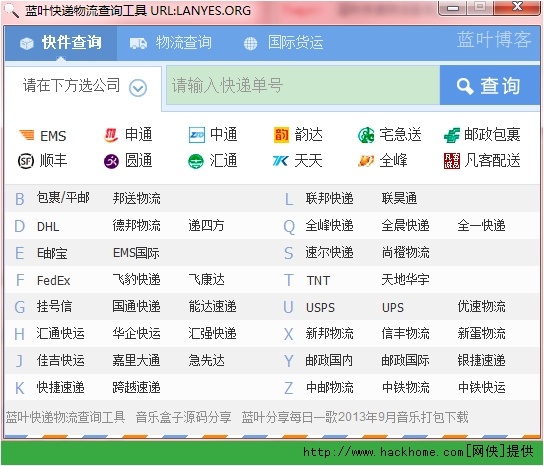Viewport: 544px width, 466px height.
Task: Select the 韵达 yellow logo icon
Action: click(x=281, y=135)
